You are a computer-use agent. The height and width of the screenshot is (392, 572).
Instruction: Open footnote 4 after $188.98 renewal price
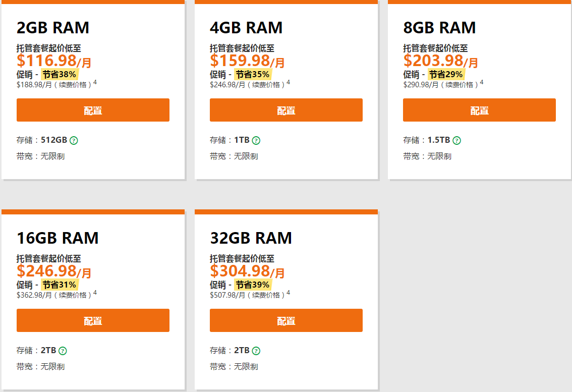point(95,82)
